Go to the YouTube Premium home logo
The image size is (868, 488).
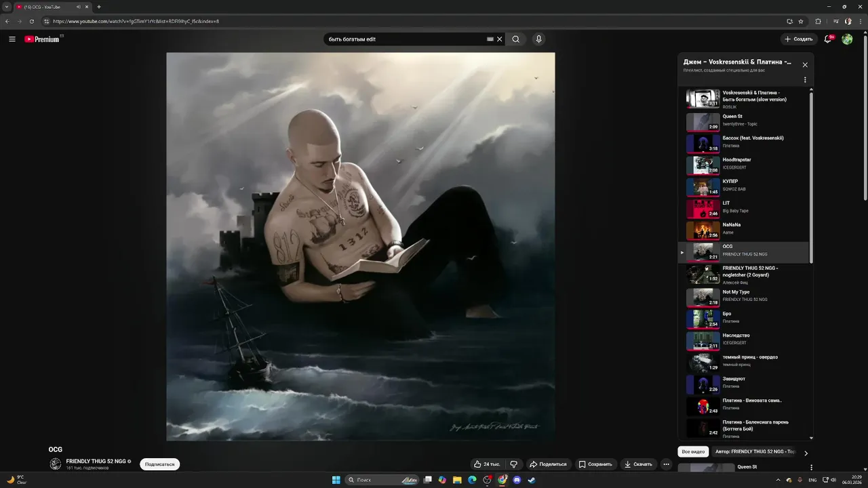pyautogui.click(x=43, y=39)
